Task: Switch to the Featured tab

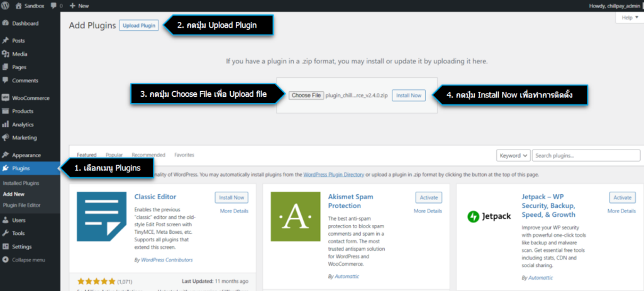Action: (x=87, y=155)
